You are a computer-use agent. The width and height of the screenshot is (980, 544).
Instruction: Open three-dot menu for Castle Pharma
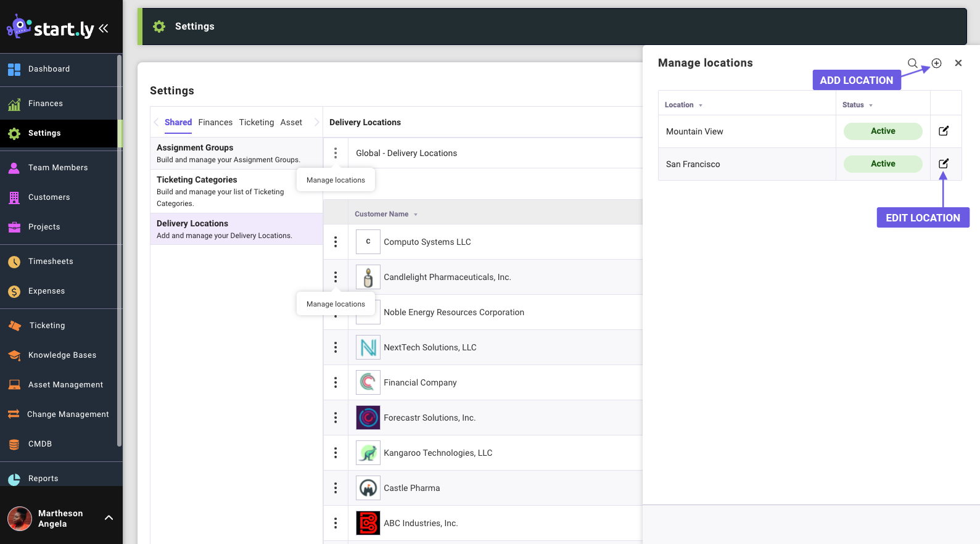[336, 488]
